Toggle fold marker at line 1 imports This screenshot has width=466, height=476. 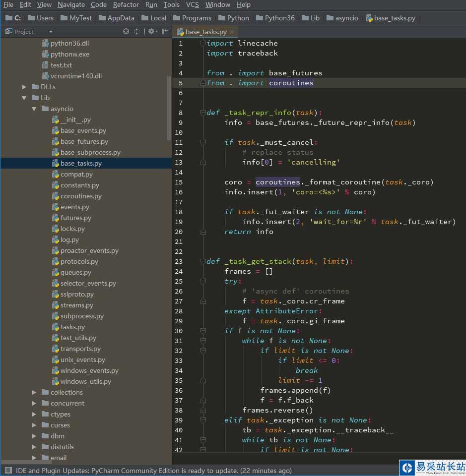[202, 43]
